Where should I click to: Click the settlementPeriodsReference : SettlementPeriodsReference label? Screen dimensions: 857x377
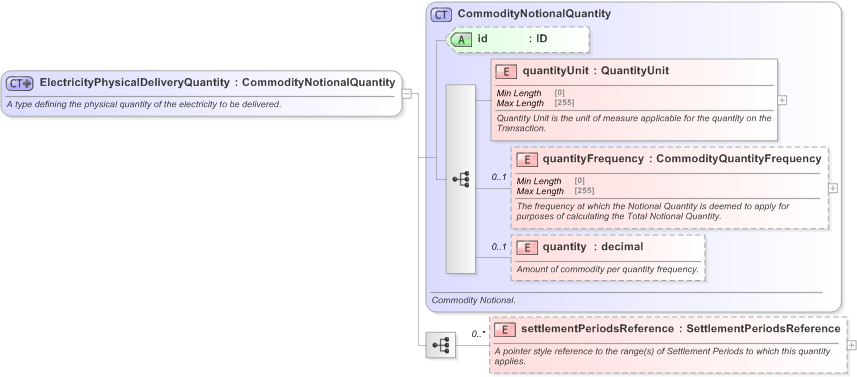point(680,329)
